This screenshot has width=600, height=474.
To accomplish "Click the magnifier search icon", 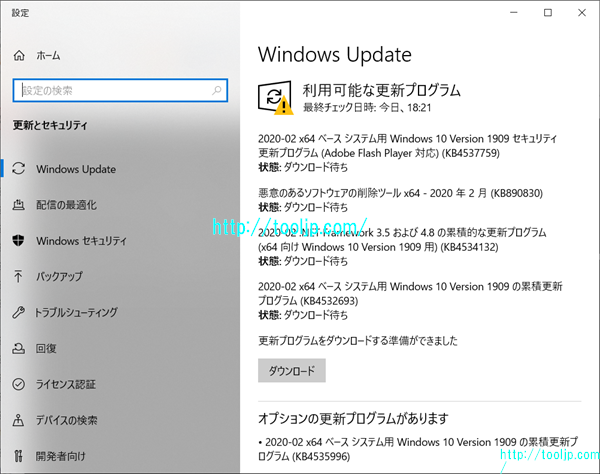I will coord(217,91).
